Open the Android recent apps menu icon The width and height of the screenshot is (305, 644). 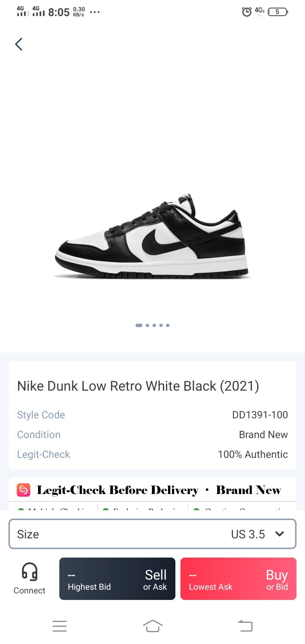(x=60, y=626)
